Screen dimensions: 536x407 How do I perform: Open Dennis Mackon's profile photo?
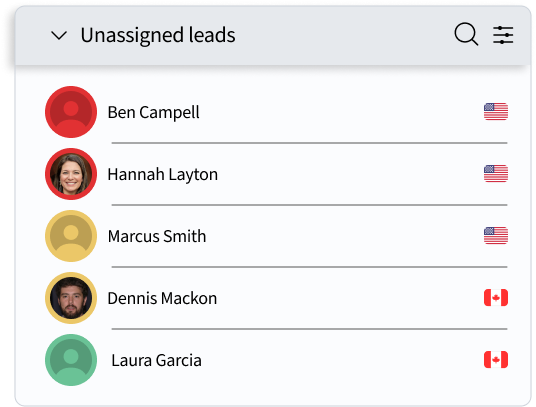point(71,298)
